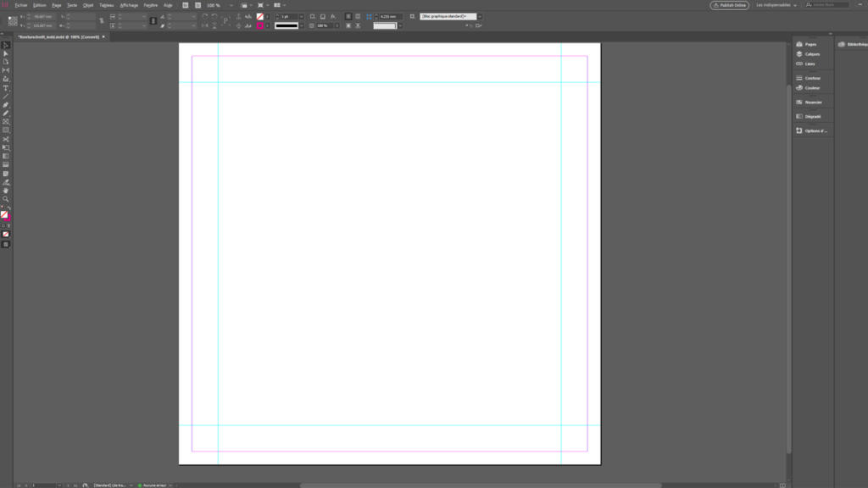Open stroke style line dropdown
Viewport: 868px width, 488px height.
coord(302,25)
